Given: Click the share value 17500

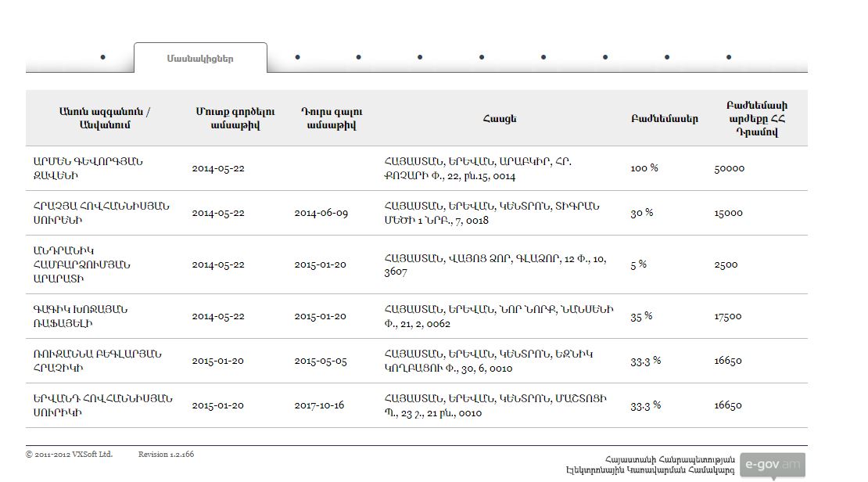Looking at the screenshot, I should 727,316.
